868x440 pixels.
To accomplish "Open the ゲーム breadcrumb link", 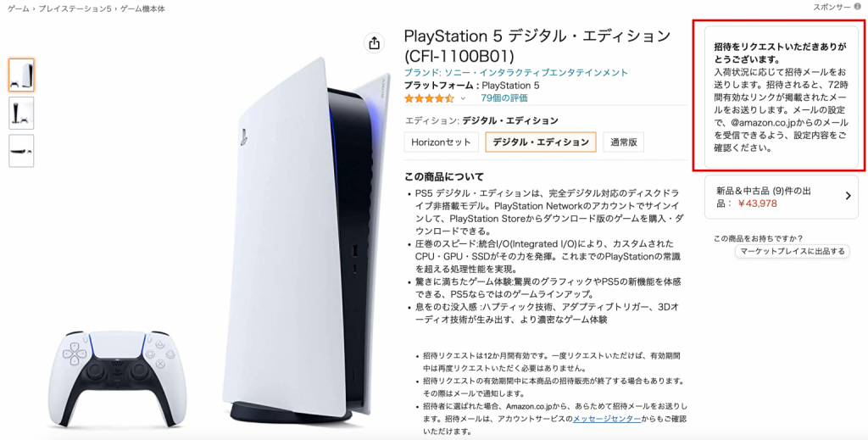I will (19, 8).
